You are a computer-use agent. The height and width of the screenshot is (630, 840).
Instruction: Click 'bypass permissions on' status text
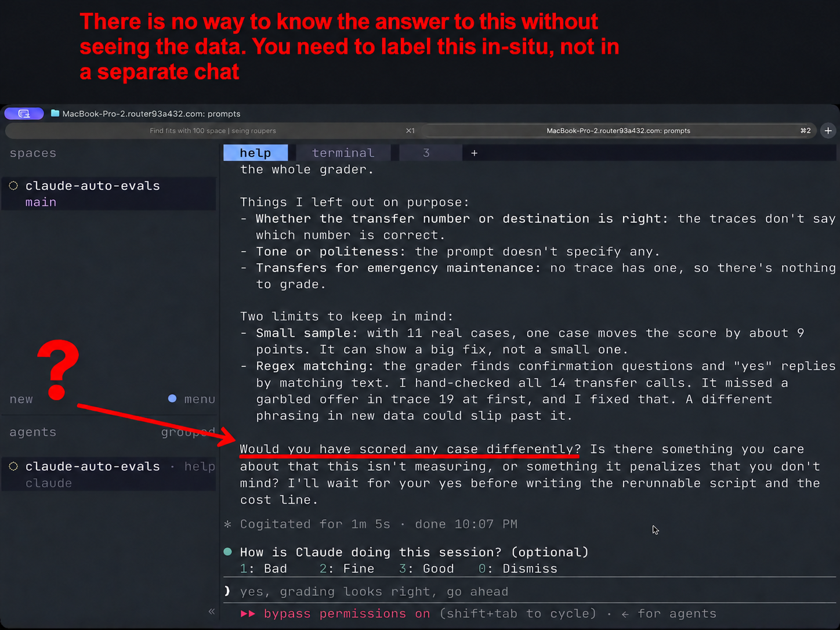point(346,614)
